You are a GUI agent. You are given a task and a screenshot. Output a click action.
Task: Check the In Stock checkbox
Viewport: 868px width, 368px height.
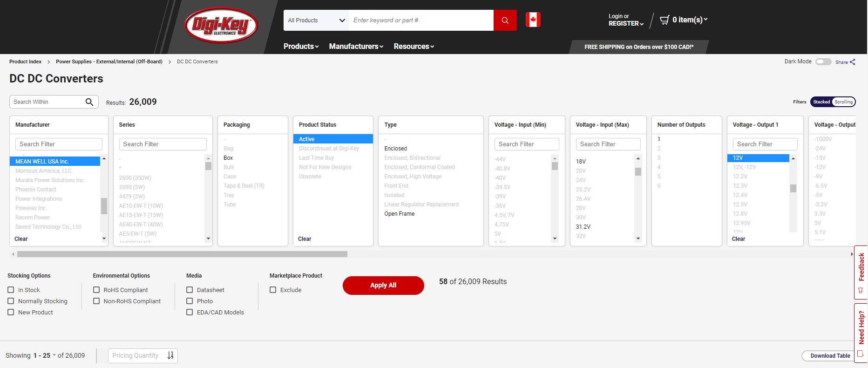click(11, 290)
